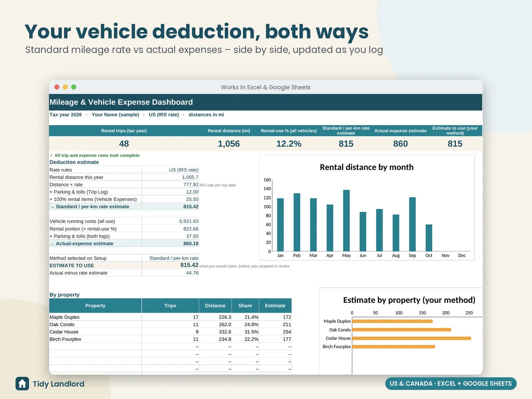Click the 'Tax year 2026' label
This screenshot has height=399, width=532.
(x=66, y=114)
